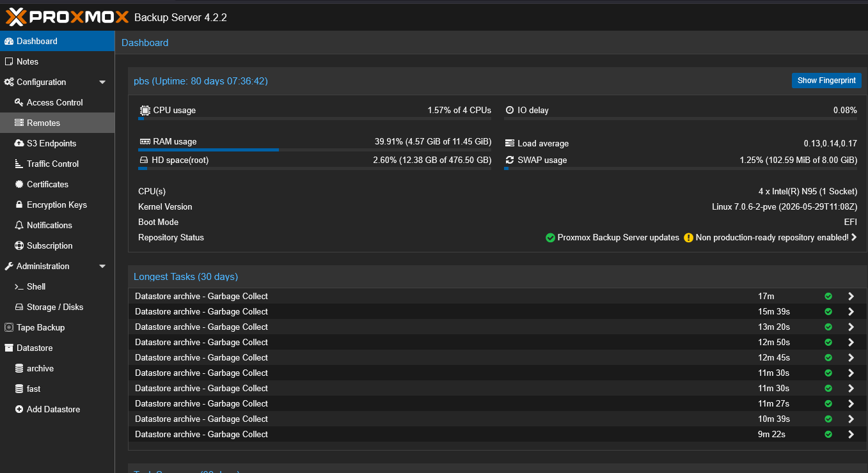Select Remotes in the sidebar
868x473 pixels.
(x=57, y=123)
